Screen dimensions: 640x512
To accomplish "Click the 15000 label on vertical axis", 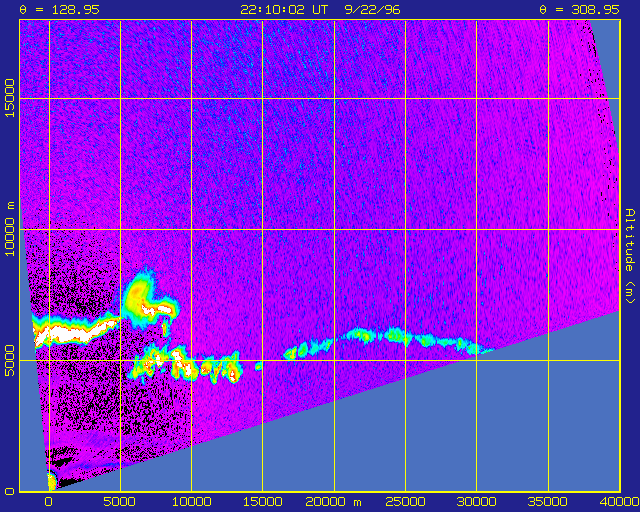I will coord(9,98).
